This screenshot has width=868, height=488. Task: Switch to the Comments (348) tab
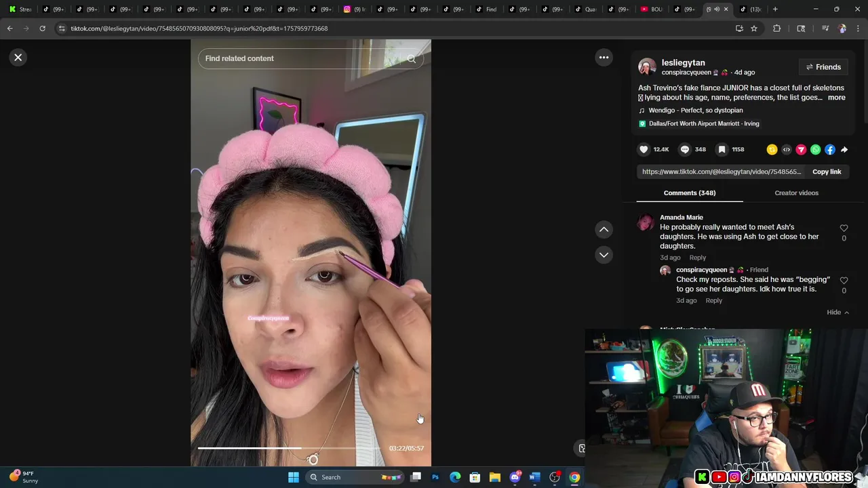point(690,193)
